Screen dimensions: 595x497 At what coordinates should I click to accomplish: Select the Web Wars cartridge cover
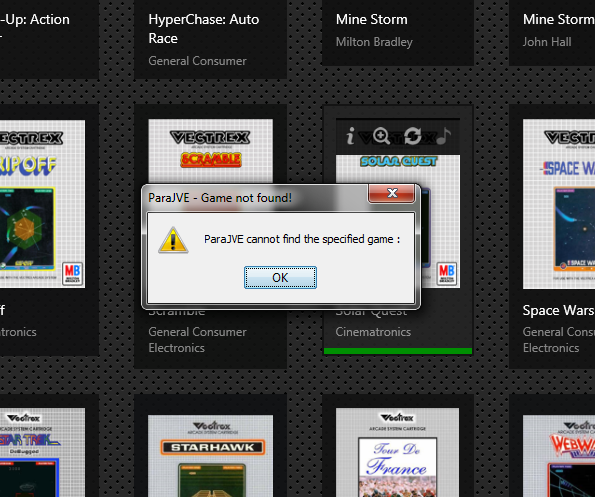click(x=559, y=456)
